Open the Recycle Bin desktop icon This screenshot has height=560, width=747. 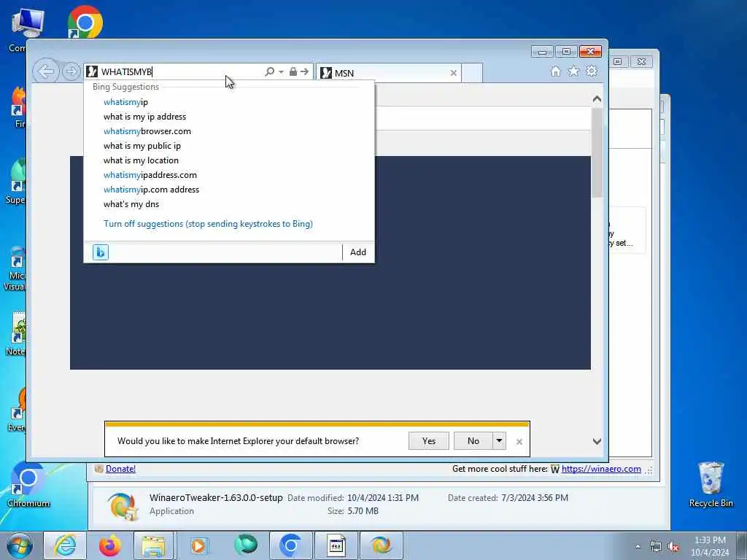711,484
